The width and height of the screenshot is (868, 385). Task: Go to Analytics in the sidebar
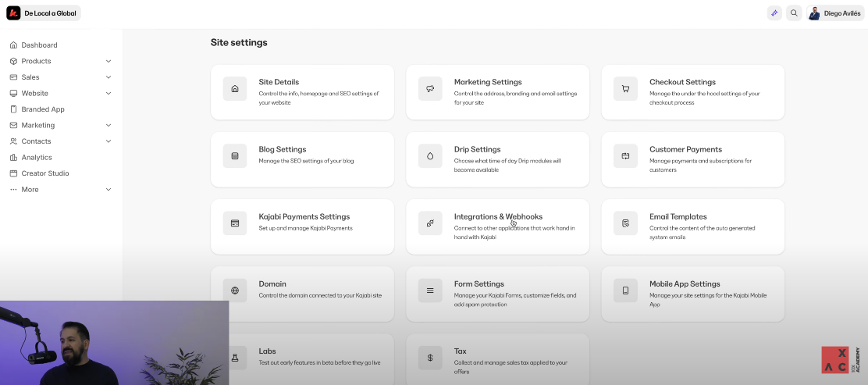pyautogui.click(x=37, y=157)
